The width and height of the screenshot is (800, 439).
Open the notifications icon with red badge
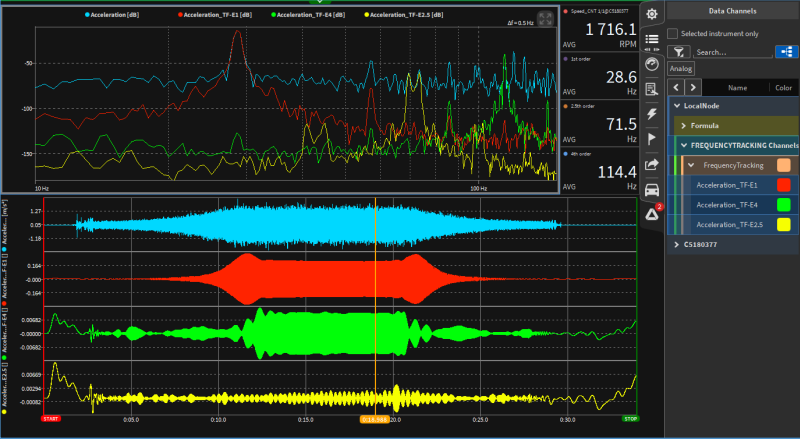click(651, 212)
